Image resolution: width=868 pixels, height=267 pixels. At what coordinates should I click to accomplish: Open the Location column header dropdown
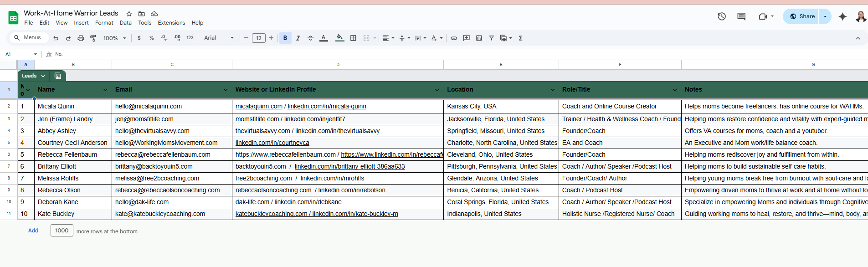(x=552, y=90)
